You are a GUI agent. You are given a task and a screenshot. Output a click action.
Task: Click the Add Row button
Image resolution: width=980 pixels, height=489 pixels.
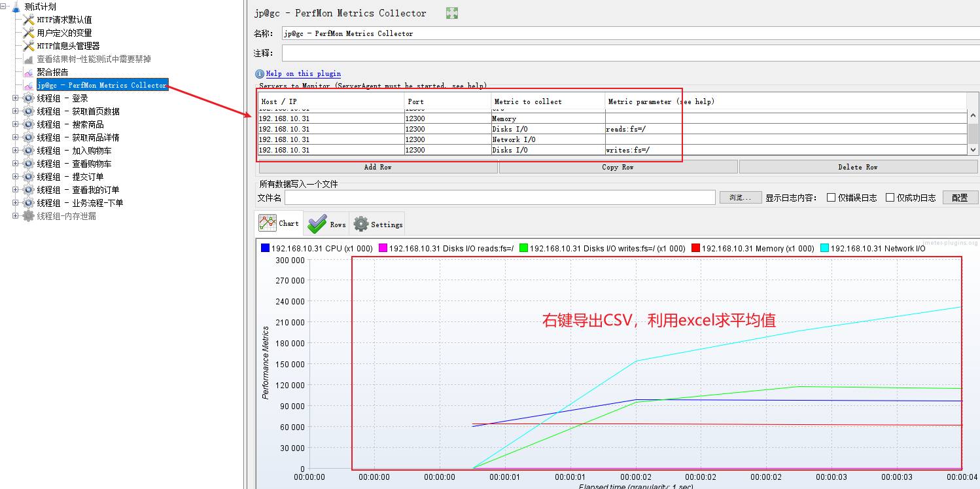(x=378, y=167)
